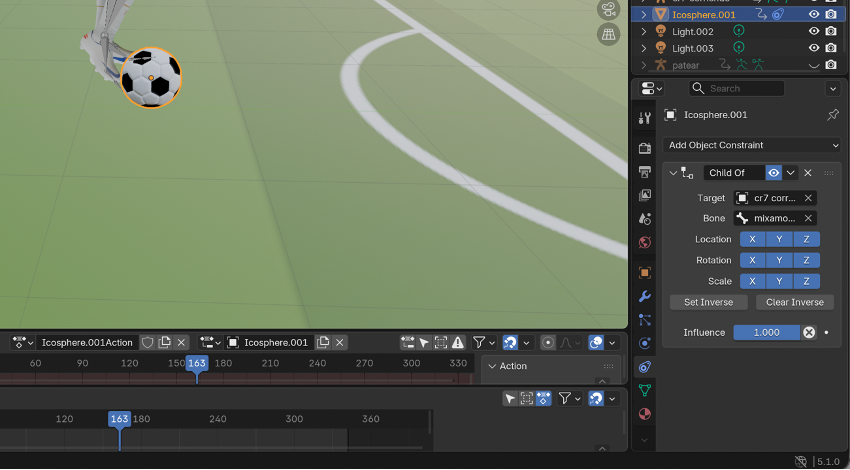Toggle Only Show Selected in dope sheet

click(x=424, y=343)
